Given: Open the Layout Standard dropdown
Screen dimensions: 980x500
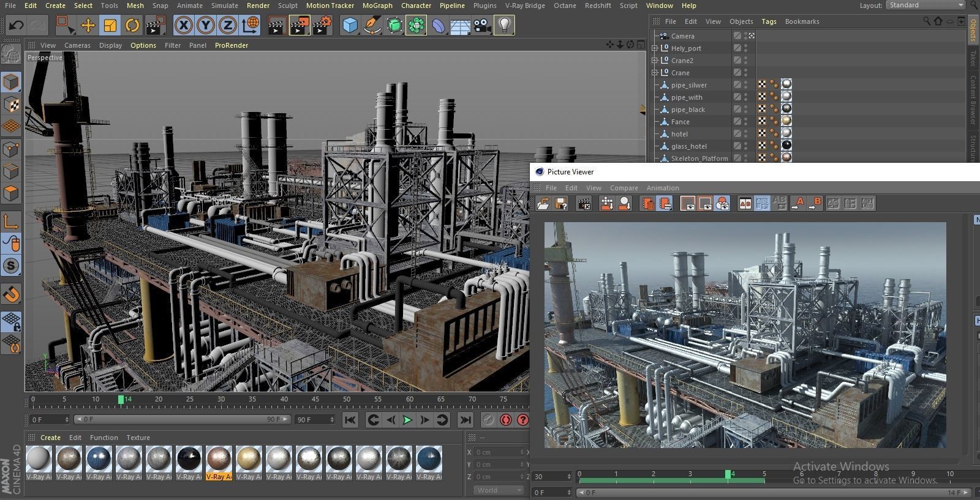Looking at the screenshot, I should tap(925, 5).
